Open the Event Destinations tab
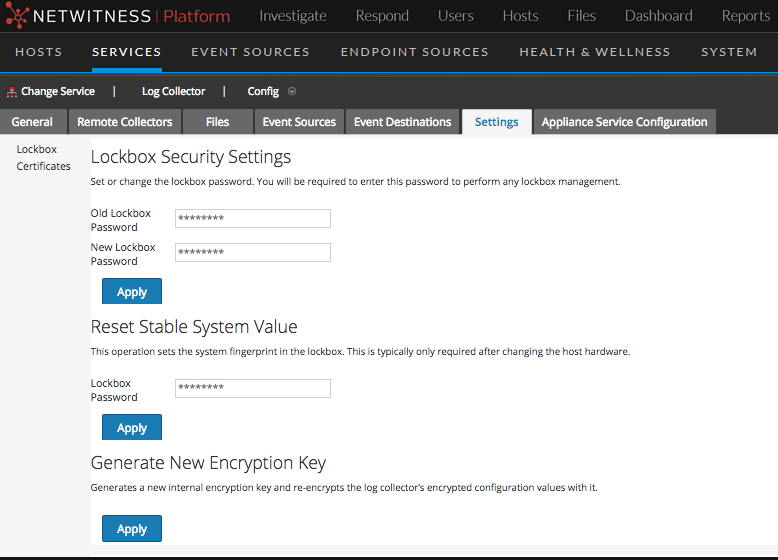This screenshot has width=778, height=560. [402, 122]
